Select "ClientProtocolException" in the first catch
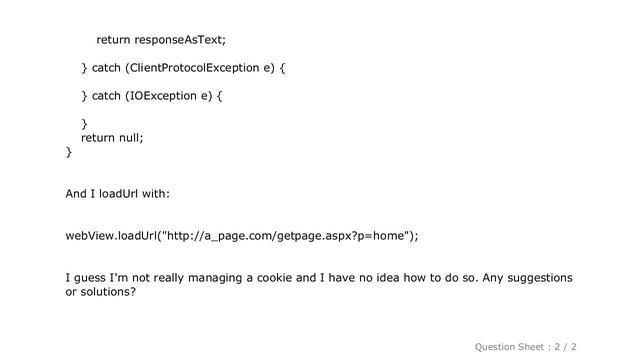The height and width of the screenshot is (360, 640). (x=194, y=68)
